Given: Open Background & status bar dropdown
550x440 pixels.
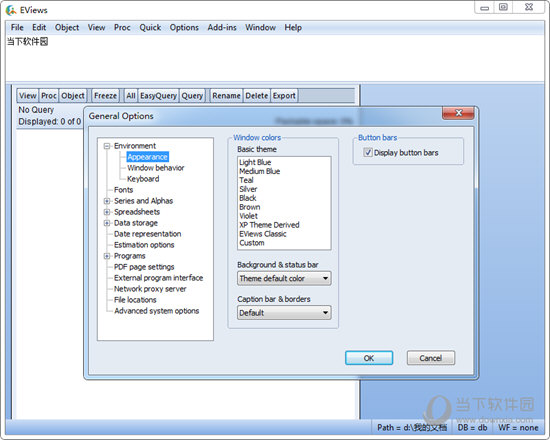Looking at the screenshot, I should click(x=284, y=279).
